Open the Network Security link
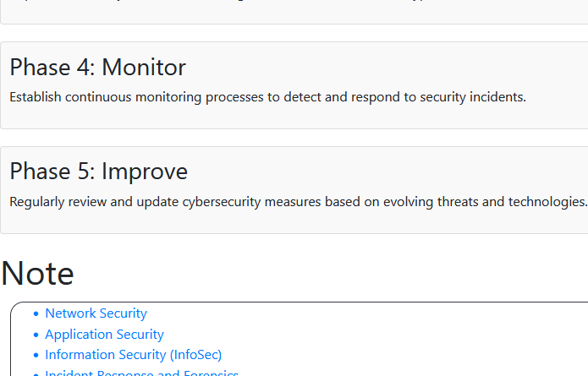588x376 pixels. tap(96, 313)
